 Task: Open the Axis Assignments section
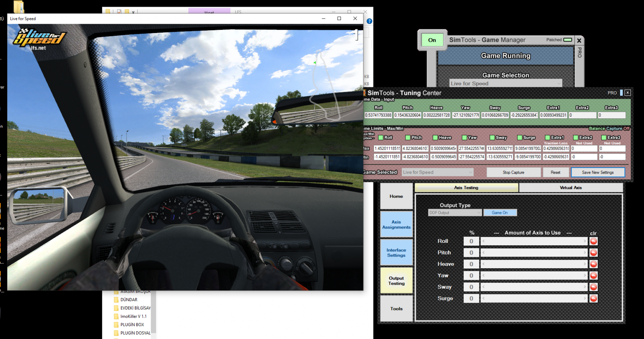tap(396, 224)
